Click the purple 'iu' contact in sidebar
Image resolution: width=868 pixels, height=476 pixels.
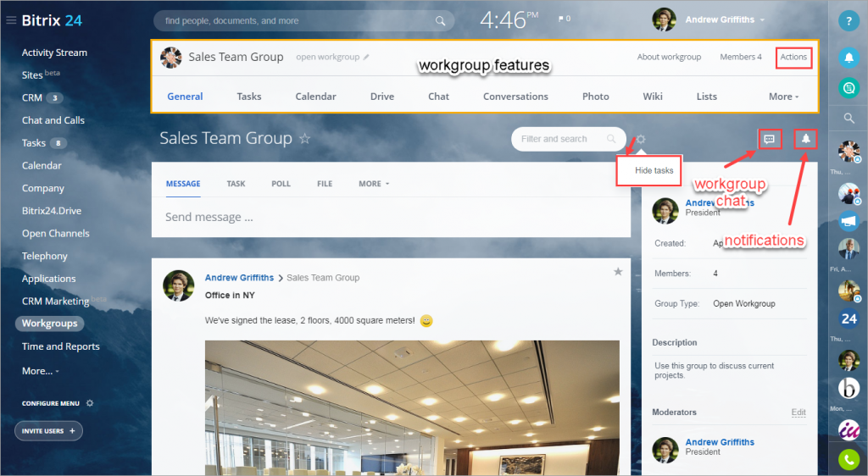coord(849,429)
